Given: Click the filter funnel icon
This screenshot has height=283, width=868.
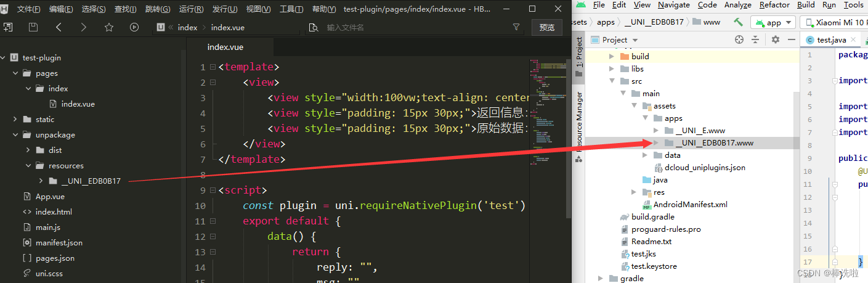Looking at the screenshot, I should (x=516, y=27).
